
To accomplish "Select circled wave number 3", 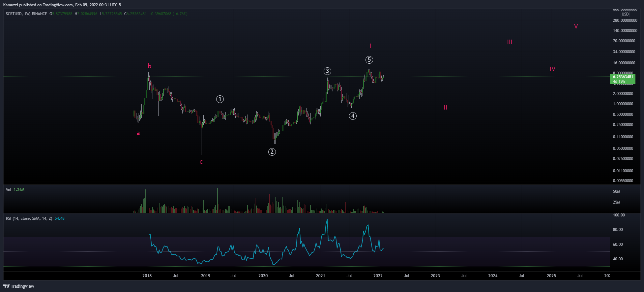I will tap(327, 71).
